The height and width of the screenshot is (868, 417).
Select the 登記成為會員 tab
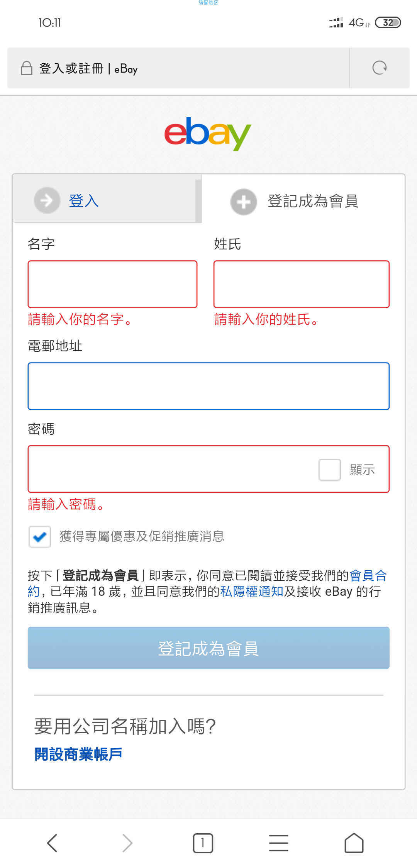pyautogui.click(x=313, y=201)
